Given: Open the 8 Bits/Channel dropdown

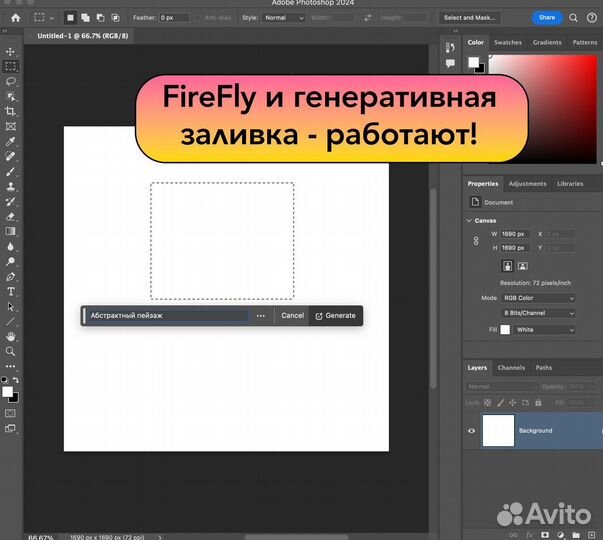Looking at the screenshot, I should coord(538,313).
